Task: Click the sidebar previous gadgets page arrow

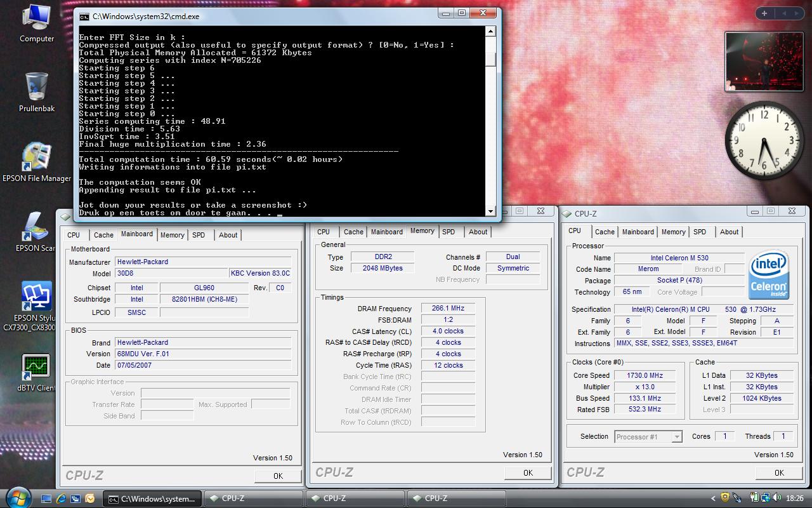Action: 783,13
